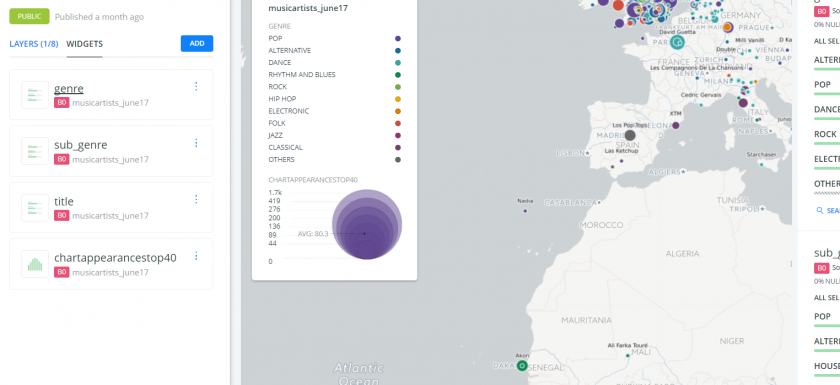Click the title widget category icon
The image size is (840, 385).
[35, 208]
